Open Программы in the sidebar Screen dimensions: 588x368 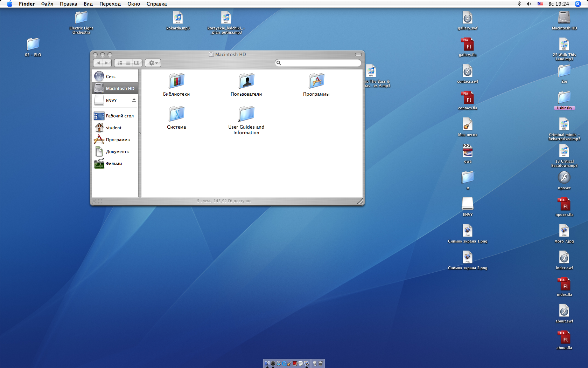(115, 139)
